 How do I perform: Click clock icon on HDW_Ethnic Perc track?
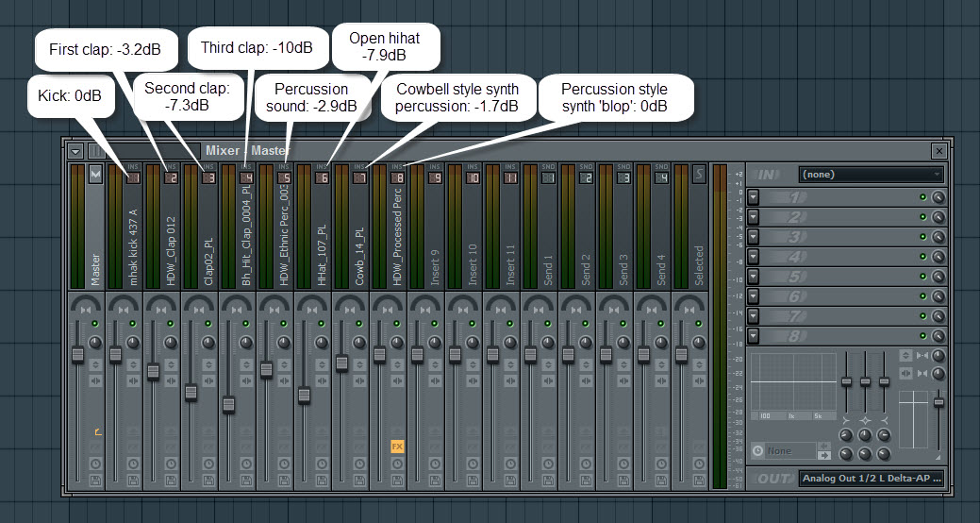click(284, 464)
